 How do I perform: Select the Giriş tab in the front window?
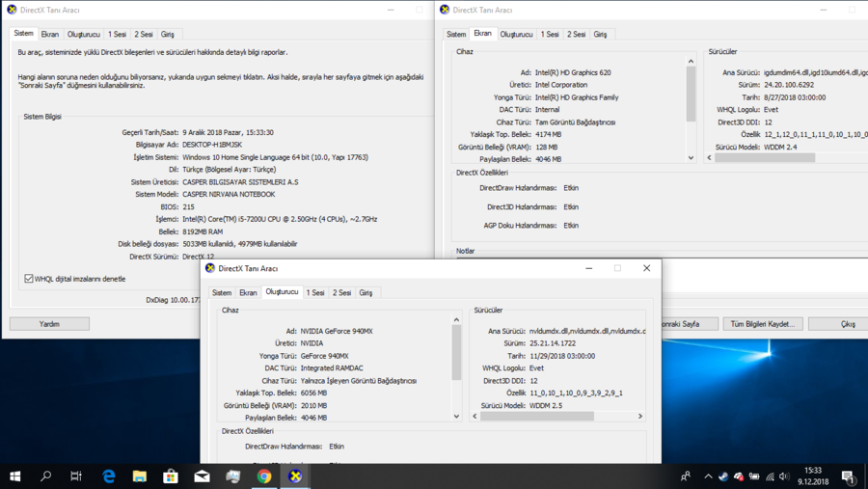[x=366, y=292]
